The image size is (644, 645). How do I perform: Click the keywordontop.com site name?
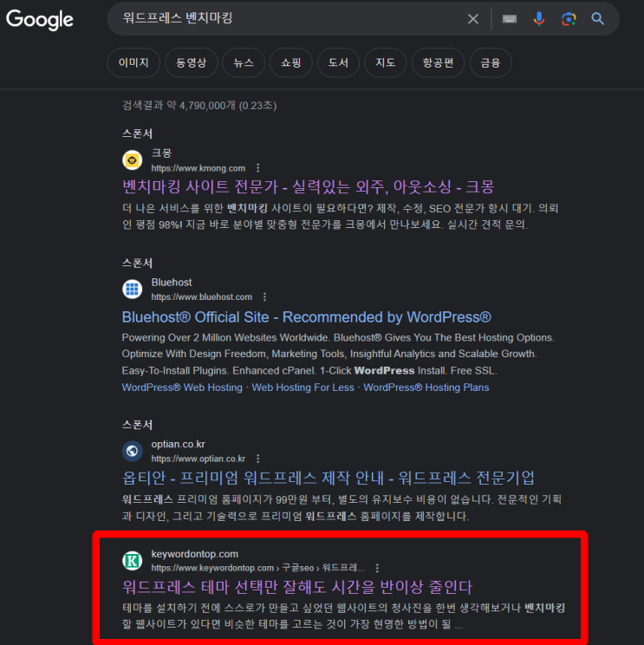(x=194, y=554)
